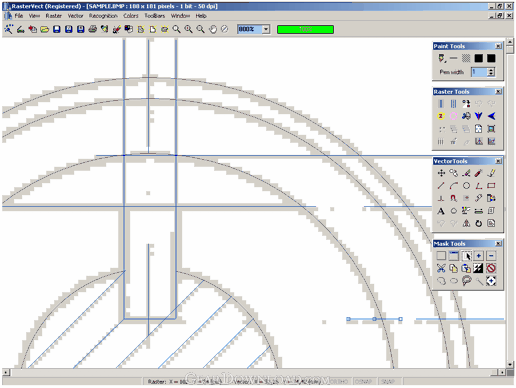Click the plain magnifier zoom icon
Image resolution: width=516 pixels, height=388 pixels.
(x=176, y=29)
